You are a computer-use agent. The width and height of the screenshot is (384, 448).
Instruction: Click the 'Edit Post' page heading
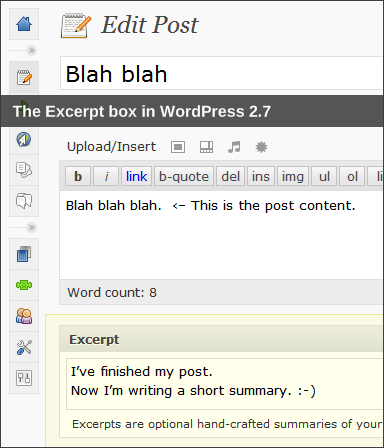point(150,25)
